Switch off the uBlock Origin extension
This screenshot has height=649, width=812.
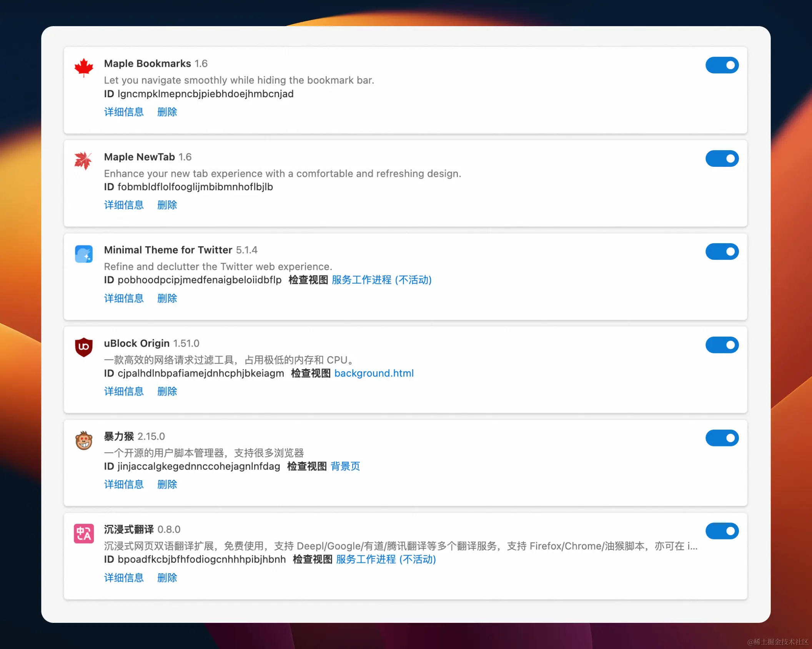click(722, 345)
